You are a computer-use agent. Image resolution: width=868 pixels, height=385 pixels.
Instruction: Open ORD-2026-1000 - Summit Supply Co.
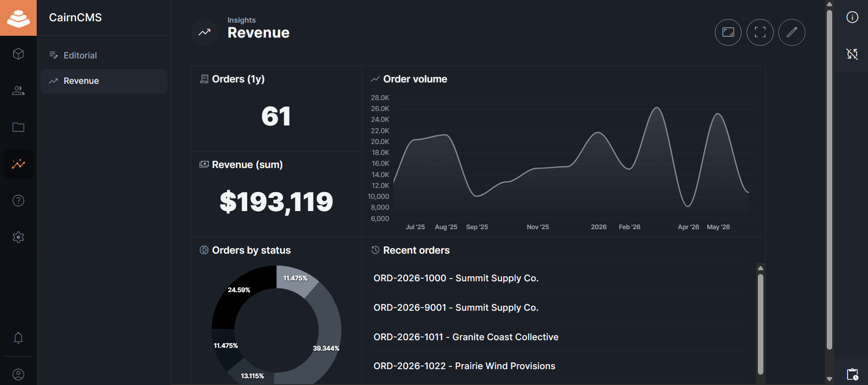559,278
